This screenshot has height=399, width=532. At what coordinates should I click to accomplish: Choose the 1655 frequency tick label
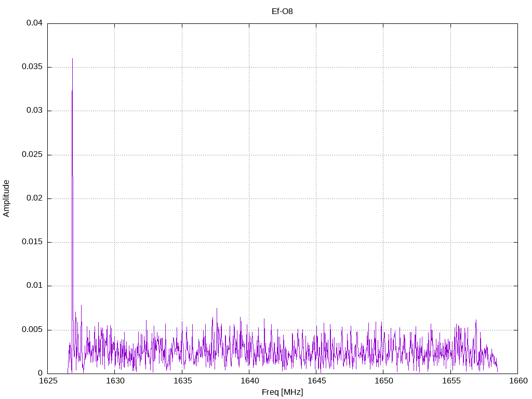coord(450,381)
